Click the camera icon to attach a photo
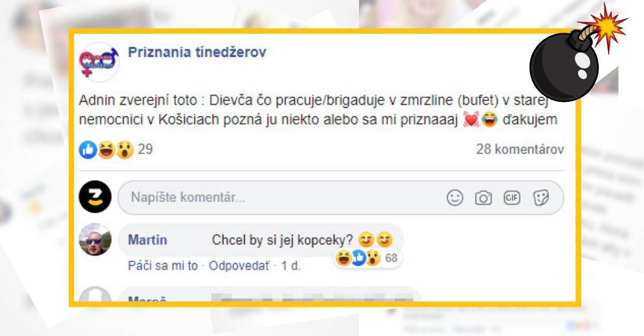 484,198
